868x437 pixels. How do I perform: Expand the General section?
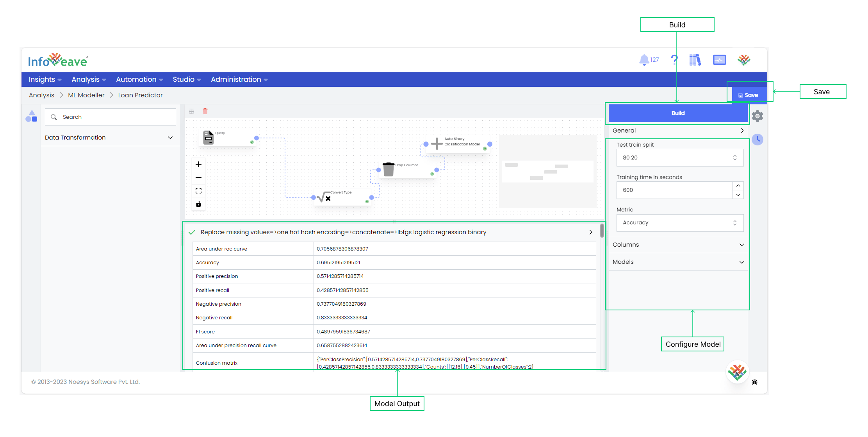pyautogui.click(x=741, y=130)
